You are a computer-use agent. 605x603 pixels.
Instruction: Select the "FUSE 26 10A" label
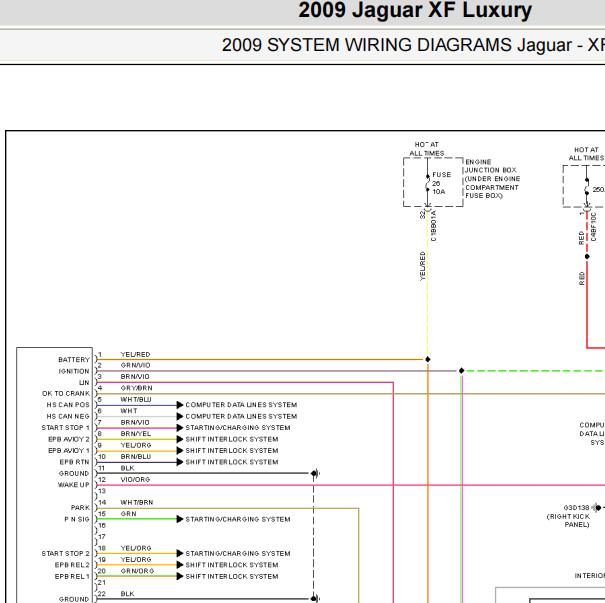pos(441,183)
